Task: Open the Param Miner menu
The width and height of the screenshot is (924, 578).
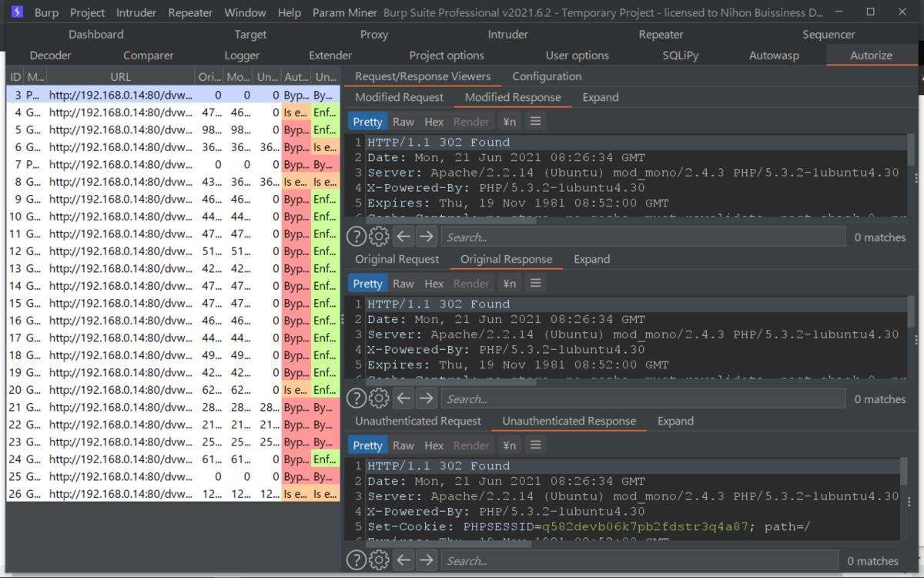Action: tap(346, 13)
